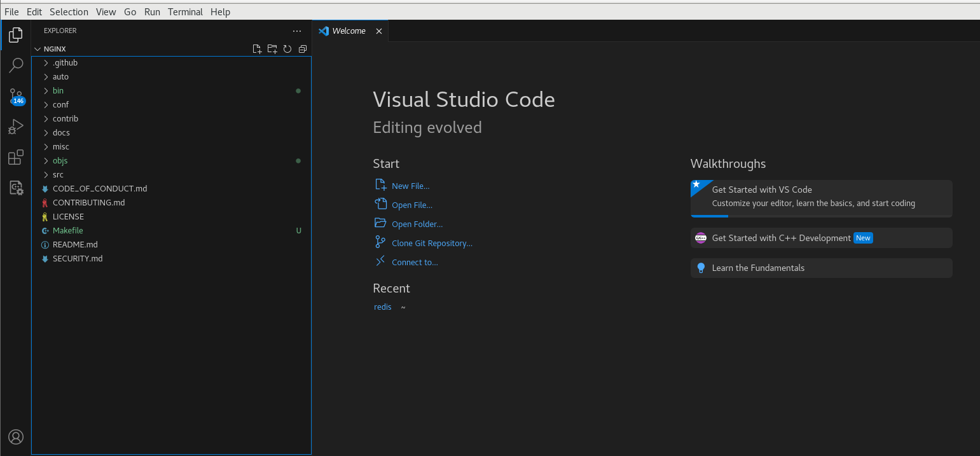
Task: Open the File menu
Action: pos(11,11)
